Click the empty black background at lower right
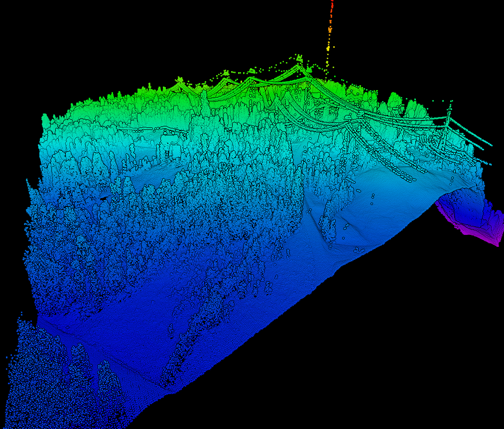This screenshot has height=429, width=504. [398, 348]
